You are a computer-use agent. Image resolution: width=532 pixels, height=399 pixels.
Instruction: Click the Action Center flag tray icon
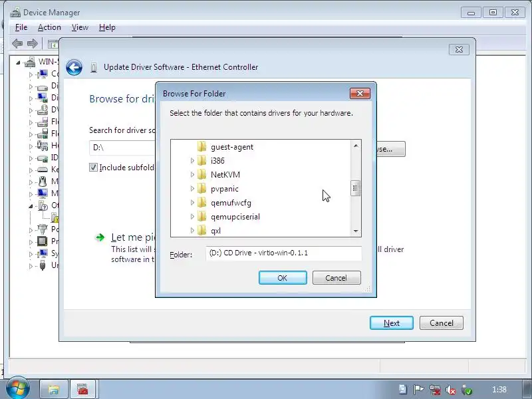click(418, 390)
